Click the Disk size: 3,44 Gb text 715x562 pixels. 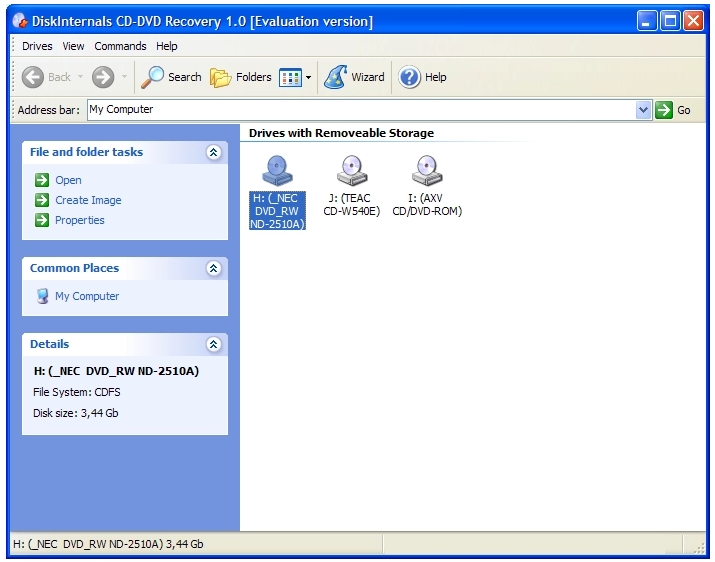coord(76,413)
